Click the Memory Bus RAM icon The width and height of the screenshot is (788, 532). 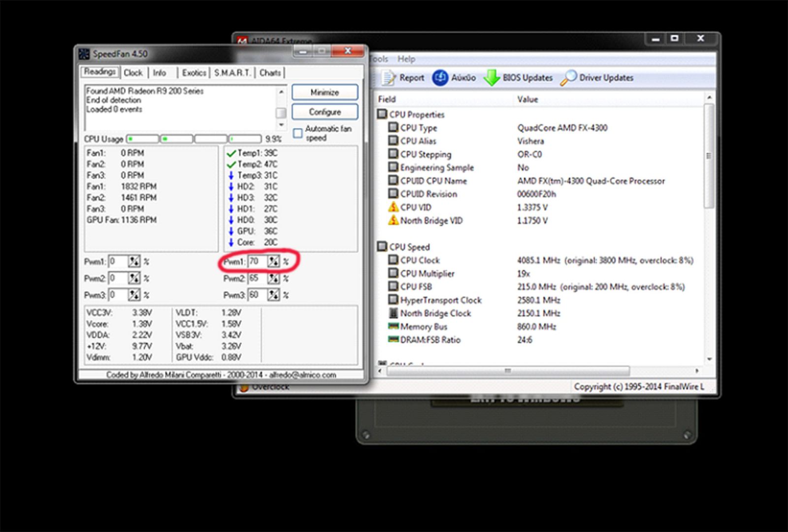tap(393, 326)
